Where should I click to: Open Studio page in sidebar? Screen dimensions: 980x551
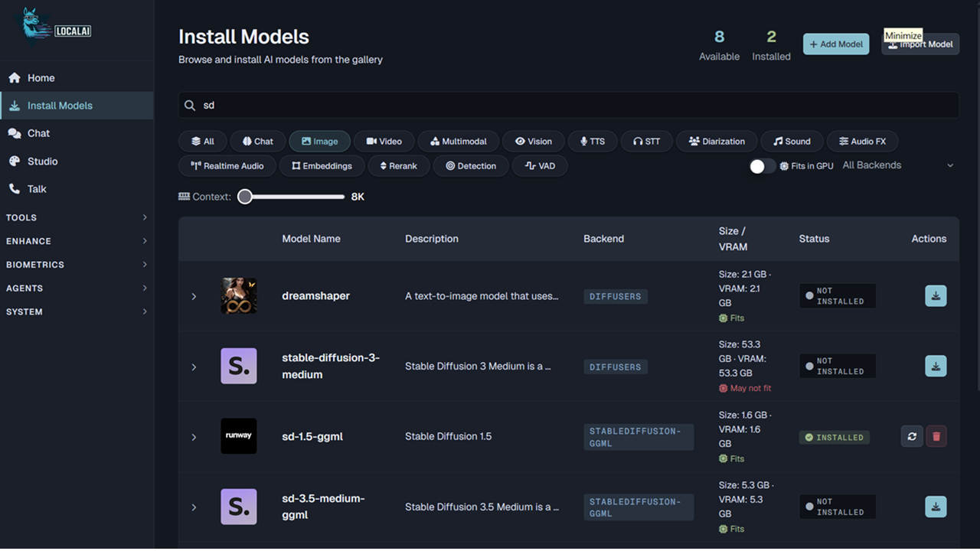click(x=77, y=161)
